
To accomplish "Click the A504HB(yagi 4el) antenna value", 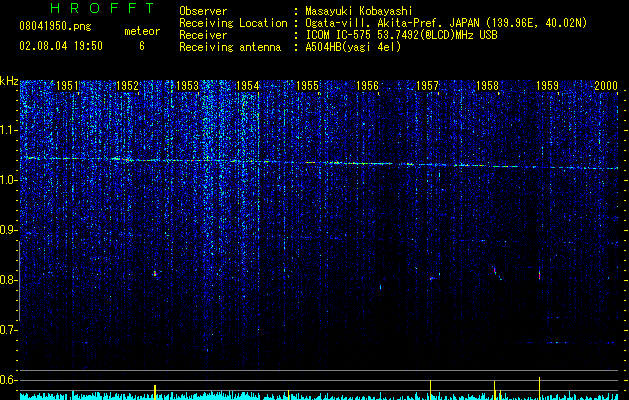I will (353, 47).
